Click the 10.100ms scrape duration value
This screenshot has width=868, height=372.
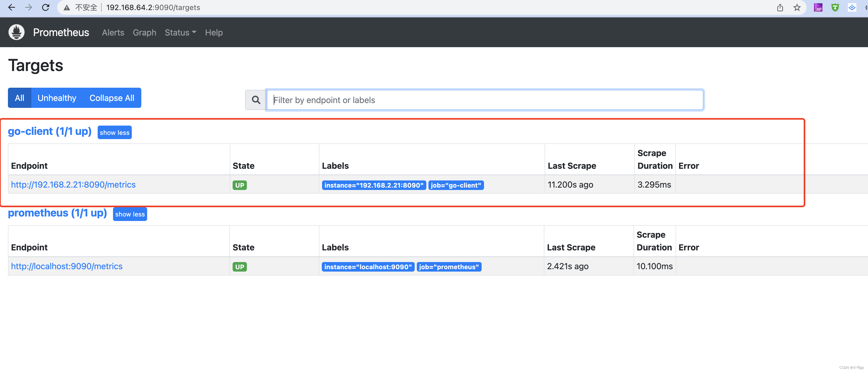pyautogui.click(x=654, y=266)
